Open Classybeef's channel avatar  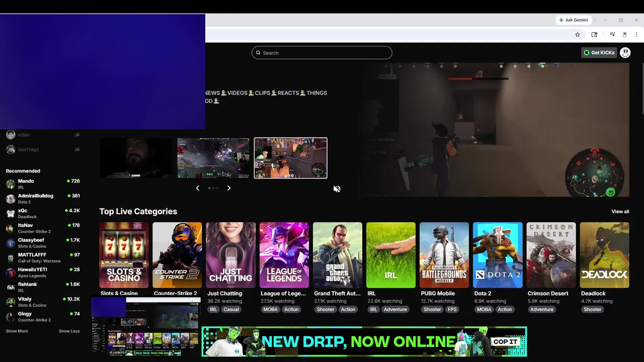(x=11, y=243)
